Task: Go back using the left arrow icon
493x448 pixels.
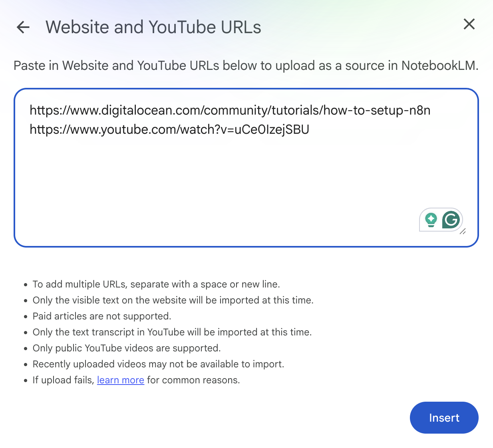Action: pos(23,27)
